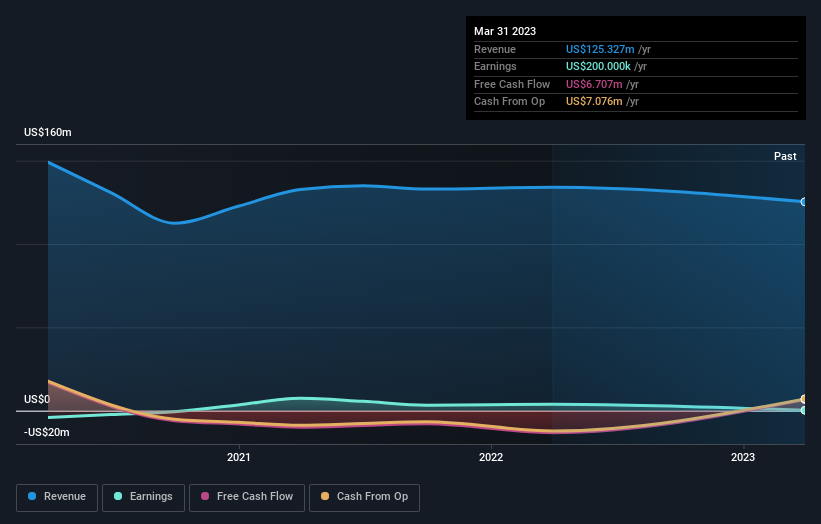The height and width of the screenshot is (524, 821).
Task: Toggle the Earnings legend button
Action: 143,497
